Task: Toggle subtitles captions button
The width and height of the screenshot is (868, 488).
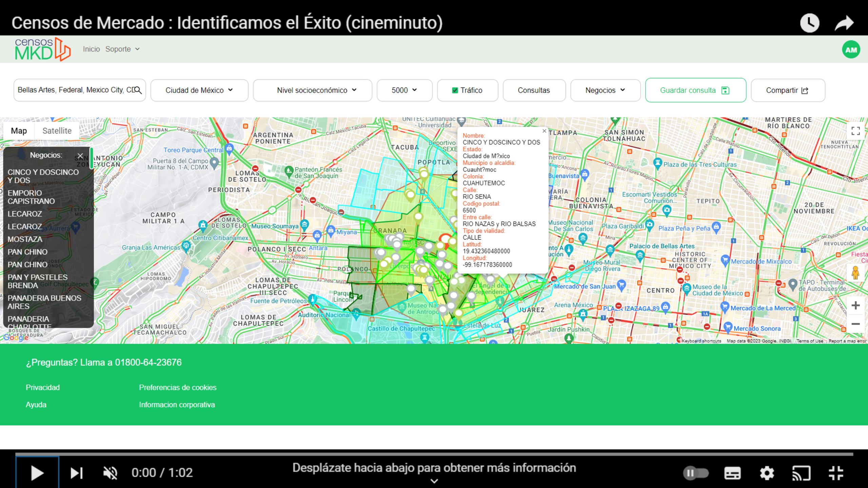Action: [732, 473]
